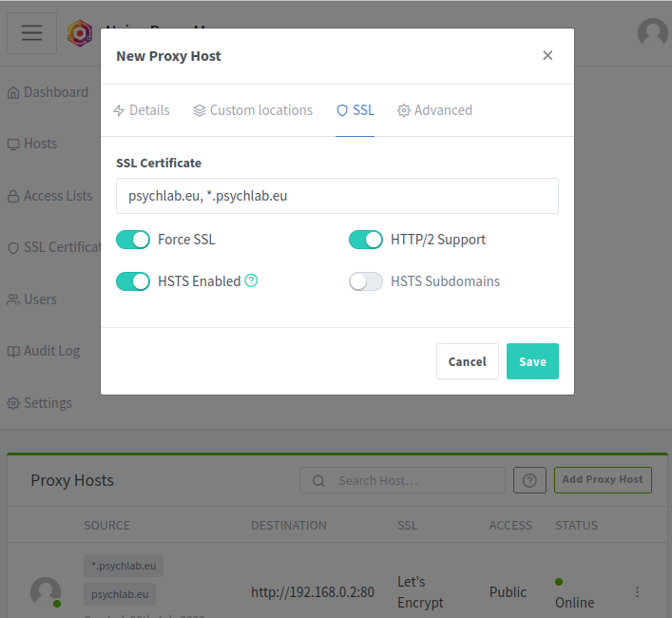672x618 pixels.
Task: Open the Custom locations tab
Action: 253,110
